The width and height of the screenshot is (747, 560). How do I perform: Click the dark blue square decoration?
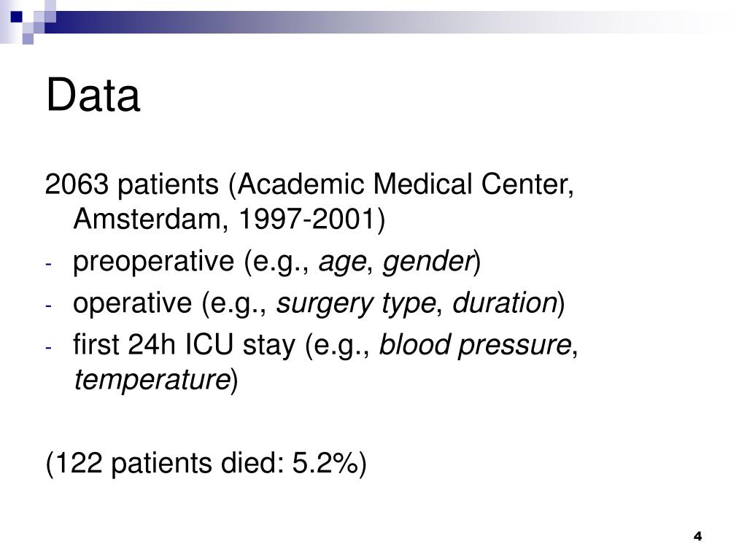tap(16, 17)
